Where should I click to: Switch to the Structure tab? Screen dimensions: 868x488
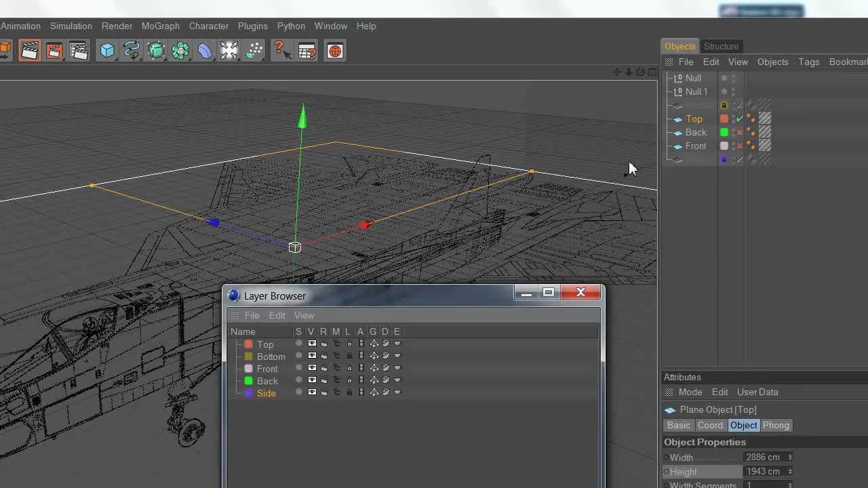721,46
